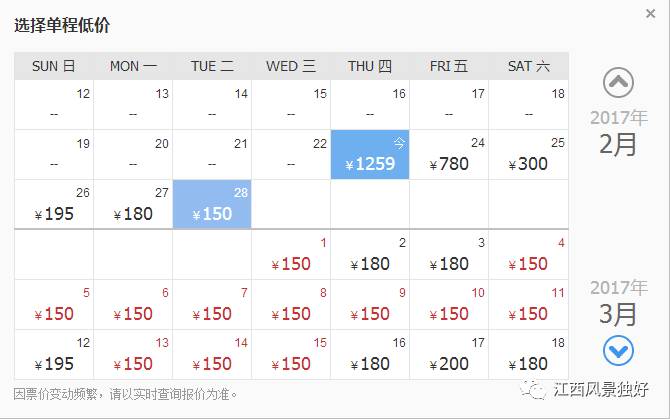Choose March 4 fare ¥150
Screen dimensions: 670x419
528,255
